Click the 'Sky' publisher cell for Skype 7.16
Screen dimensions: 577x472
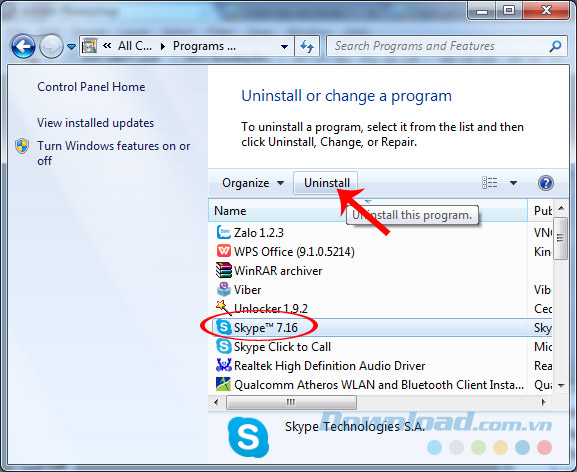point(542,328)
